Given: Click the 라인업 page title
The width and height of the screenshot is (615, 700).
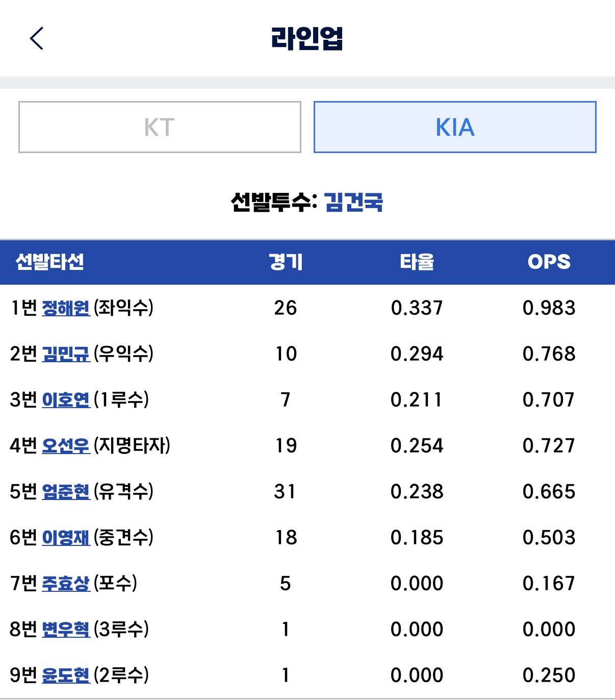Looking at the screenshot, I should point(307,38).
